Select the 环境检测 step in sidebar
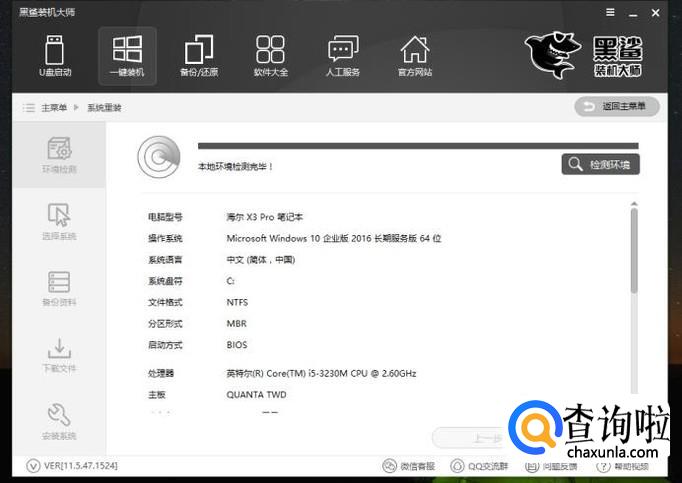 (x=59, y=155)
